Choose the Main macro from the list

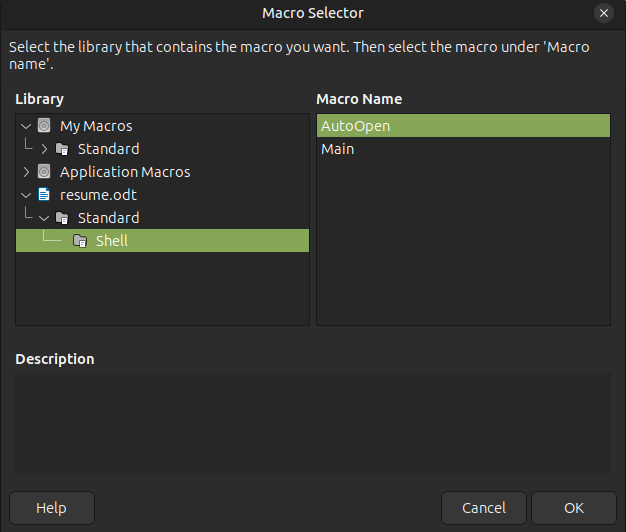[338, 149]
